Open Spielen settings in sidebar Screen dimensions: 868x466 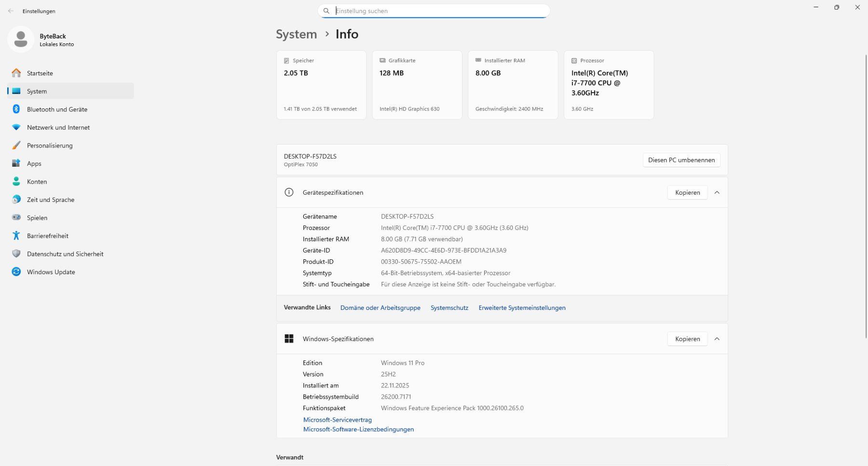tap(70, 218)
